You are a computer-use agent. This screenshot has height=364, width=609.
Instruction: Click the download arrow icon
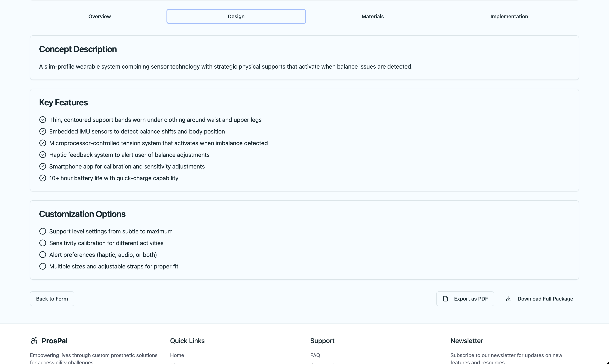click(509, 299)
